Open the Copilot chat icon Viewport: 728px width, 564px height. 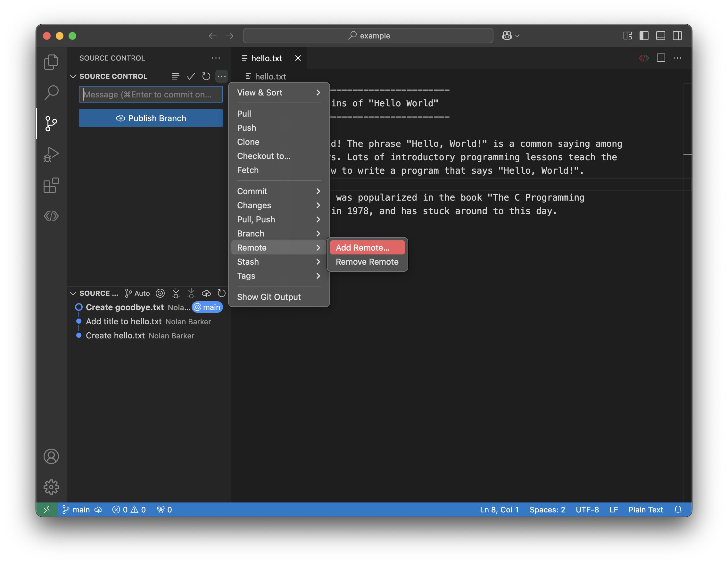pos(507,36)
